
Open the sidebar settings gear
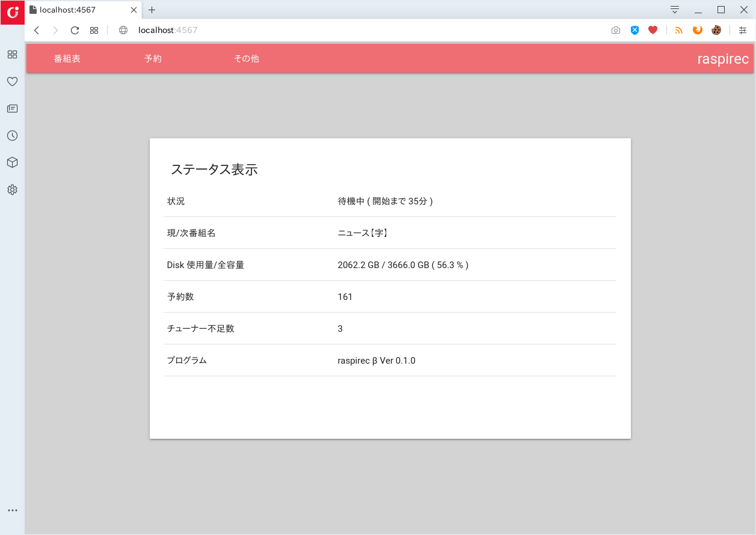12,189
